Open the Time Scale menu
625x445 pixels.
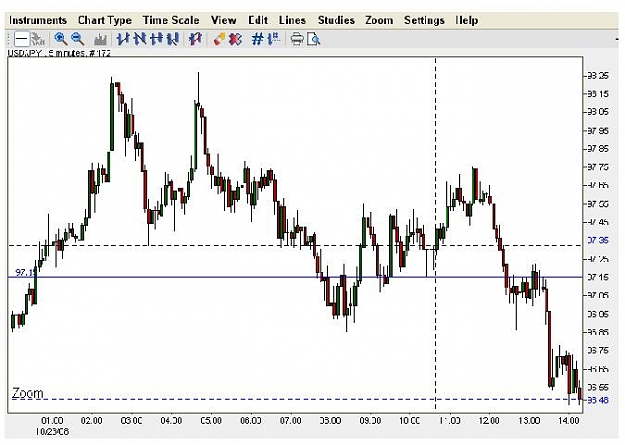[171, 20]
